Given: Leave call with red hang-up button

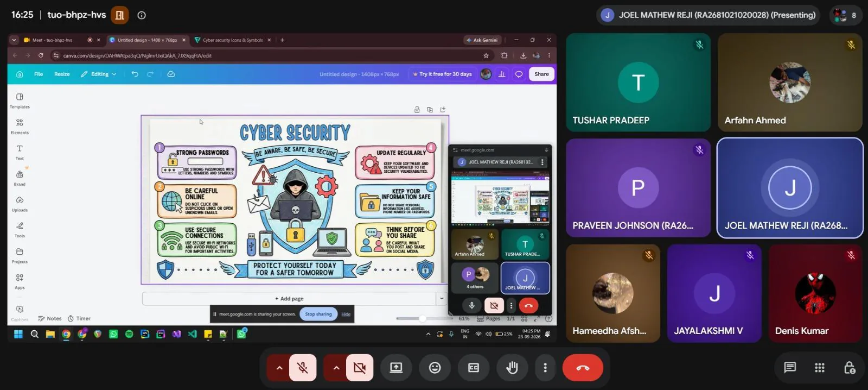Looking at the screenshot, I should [x=583, y=368].
